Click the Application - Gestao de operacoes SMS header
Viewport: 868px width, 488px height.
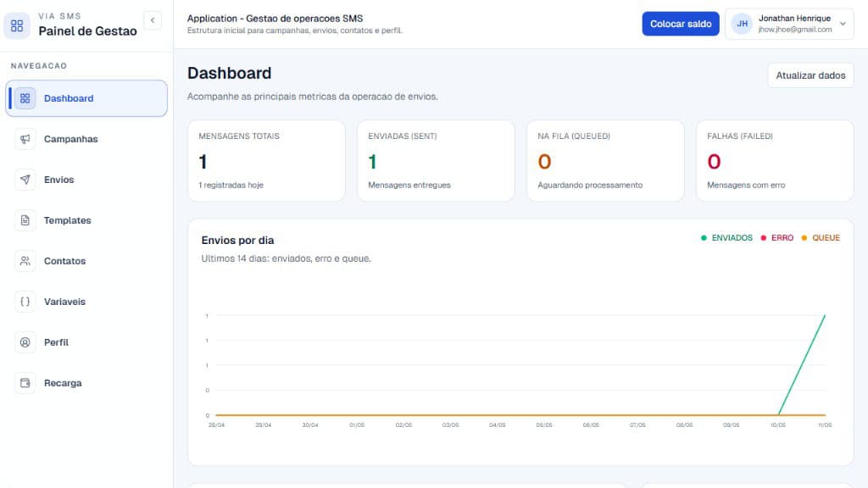(275, 19)
